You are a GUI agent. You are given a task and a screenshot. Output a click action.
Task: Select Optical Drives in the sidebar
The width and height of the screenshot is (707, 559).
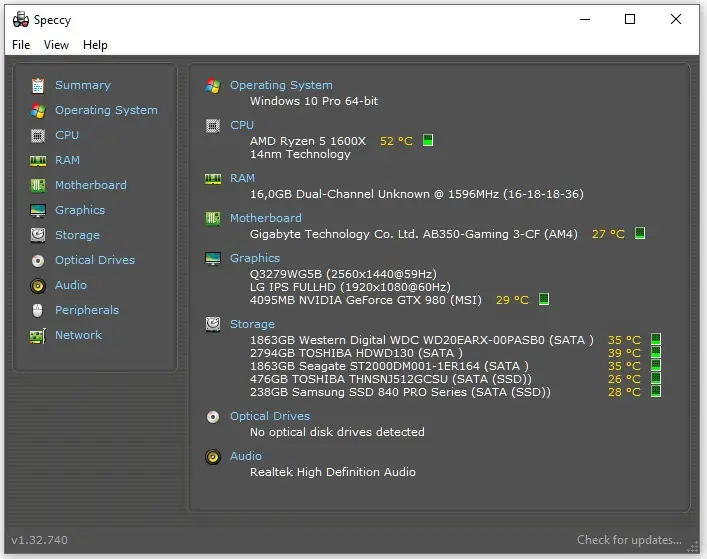click(x=95, y=260)
